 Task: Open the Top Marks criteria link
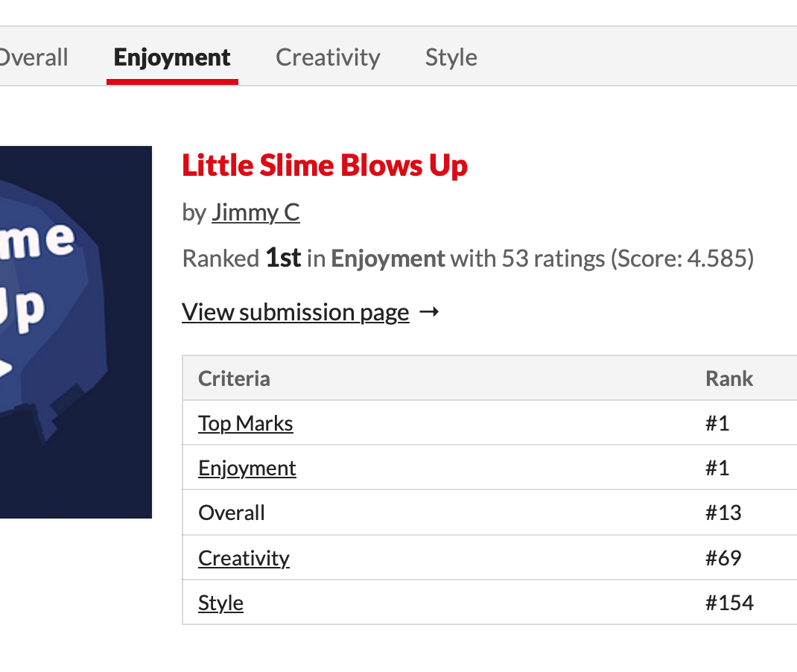coord(246,424)
